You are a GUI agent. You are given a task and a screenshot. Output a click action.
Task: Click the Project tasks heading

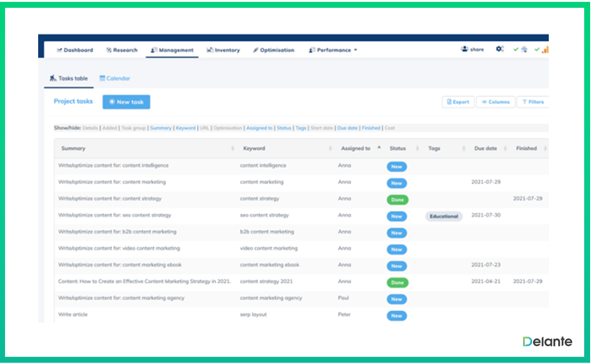pyautogui.click(x=73, y=101)
